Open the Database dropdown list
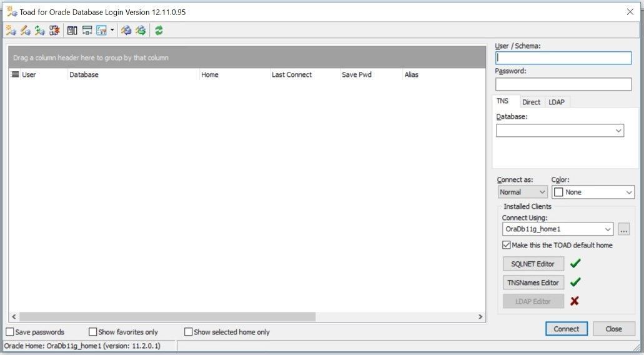The width and height of the screenshot is (644, 355). pyautogui.click(x=618, y=131)
